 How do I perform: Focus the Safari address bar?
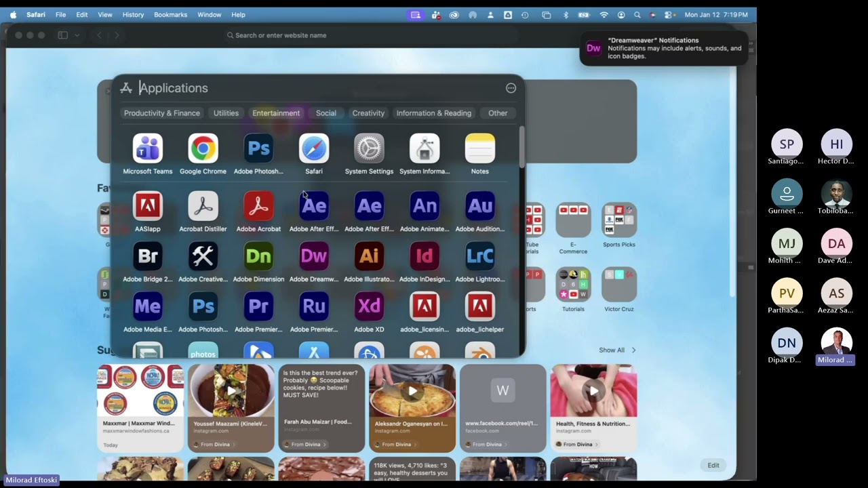[370, 35]
